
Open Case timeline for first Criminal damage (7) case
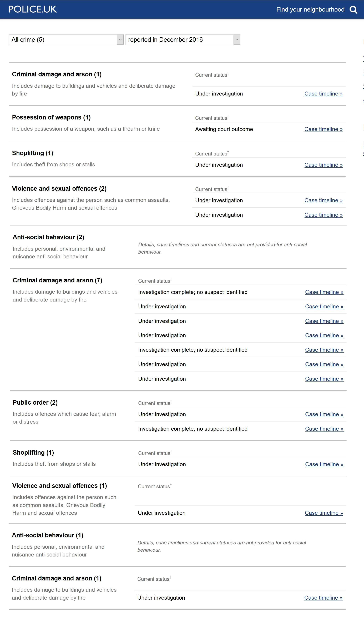324,292
